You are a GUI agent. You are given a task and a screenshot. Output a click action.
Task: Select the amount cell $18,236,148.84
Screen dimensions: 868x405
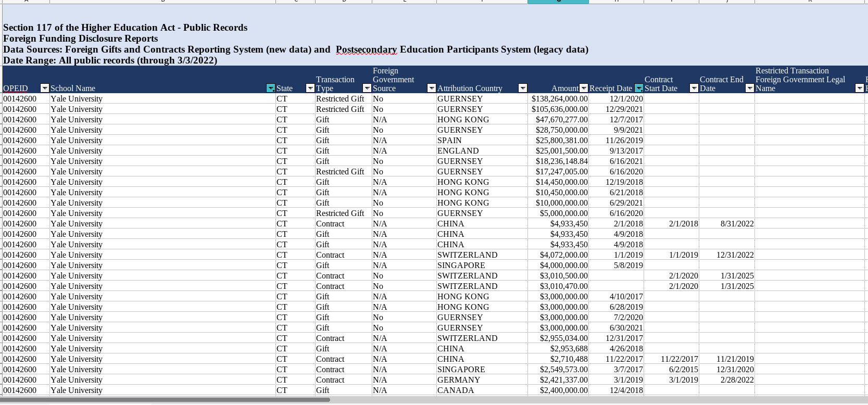point(558,161)
